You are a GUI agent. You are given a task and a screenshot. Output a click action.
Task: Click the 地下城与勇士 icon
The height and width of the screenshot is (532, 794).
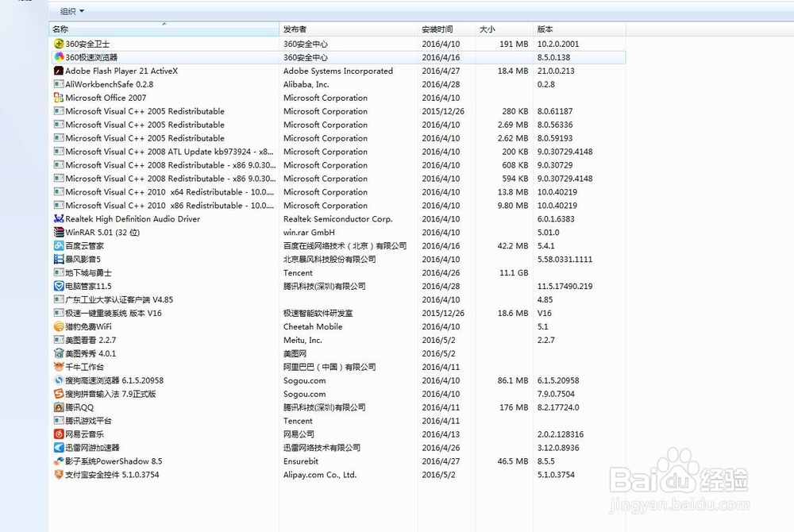coord(59,272)
